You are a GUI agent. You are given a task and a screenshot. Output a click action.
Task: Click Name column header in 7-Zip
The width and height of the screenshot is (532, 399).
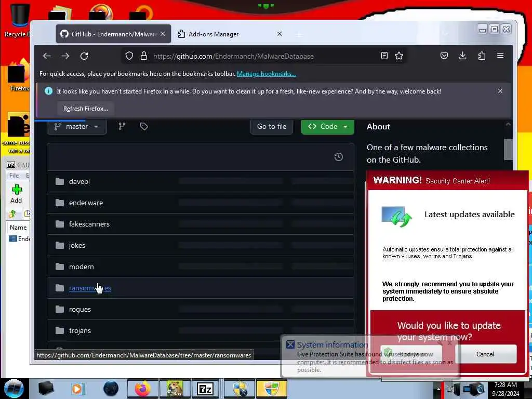pos(18,228)
